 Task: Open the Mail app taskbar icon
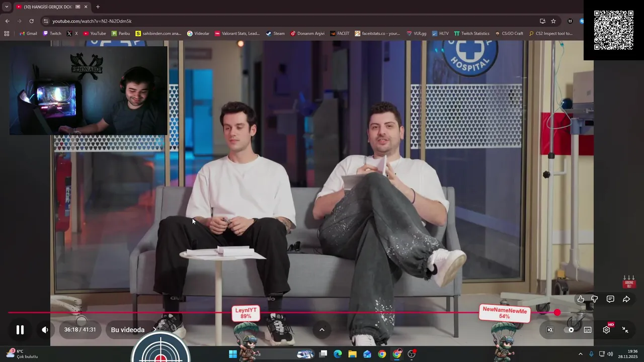[x=367, y=354]
